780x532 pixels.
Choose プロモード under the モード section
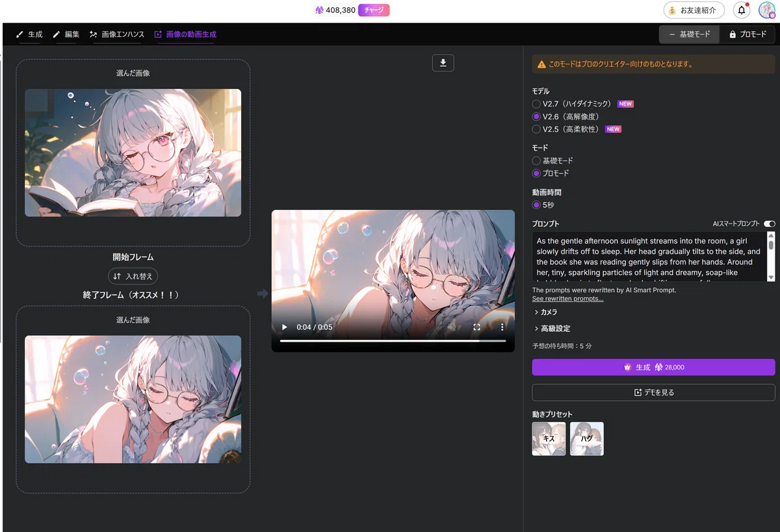(x=536, y=173)
